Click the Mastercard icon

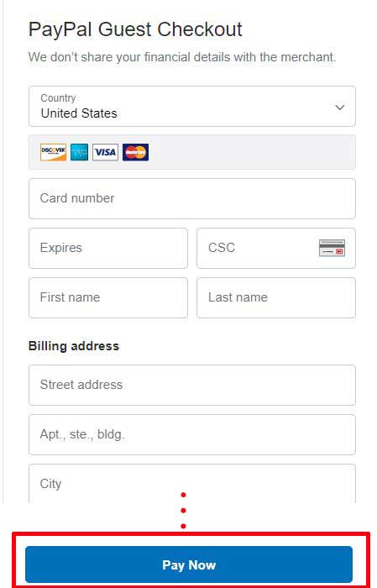point(135,152)
